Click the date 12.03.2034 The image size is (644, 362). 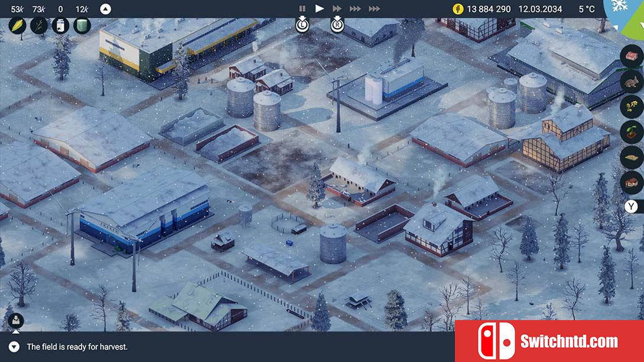coord(540,9)
